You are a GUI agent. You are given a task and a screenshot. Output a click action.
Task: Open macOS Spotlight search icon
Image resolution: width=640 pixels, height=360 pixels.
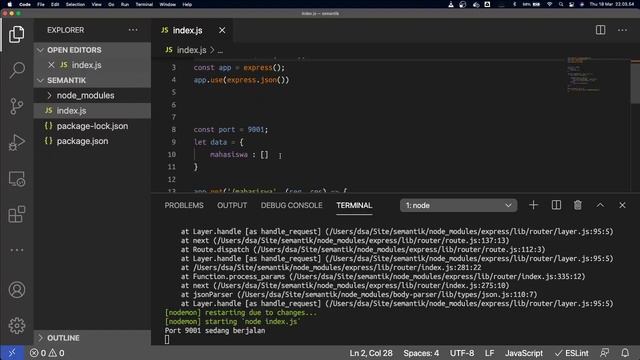[x=561, y=4]
